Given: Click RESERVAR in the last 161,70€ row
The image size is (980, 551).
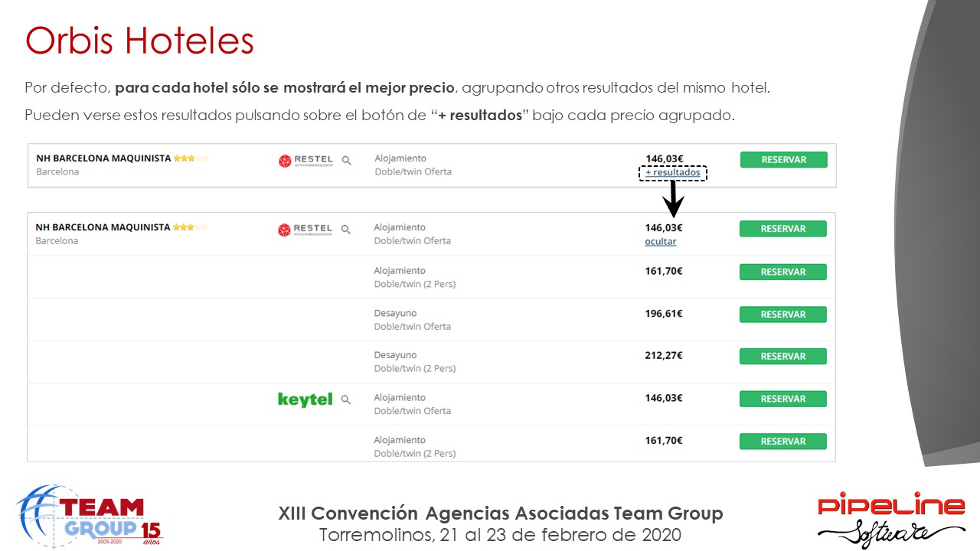Looking at the screenshot, I should (x=783, y=442).
